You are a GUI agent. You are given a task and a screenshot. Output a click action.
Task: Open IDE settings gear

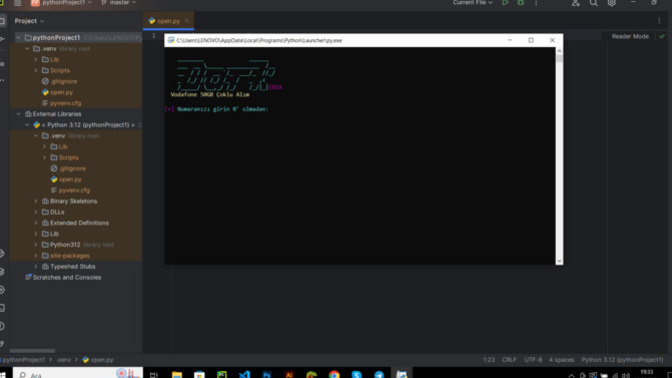click(x=612, y=3)
